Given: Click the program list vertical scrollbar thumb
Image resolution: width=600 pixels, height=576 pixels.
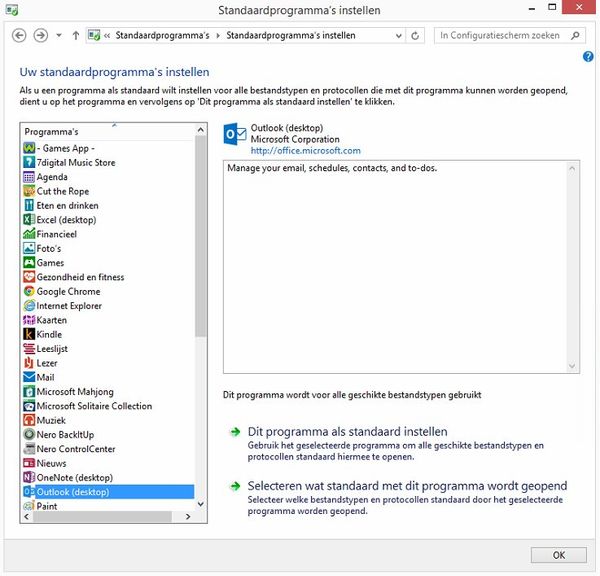Looking at the screenshot, I should tap(201, 236).
